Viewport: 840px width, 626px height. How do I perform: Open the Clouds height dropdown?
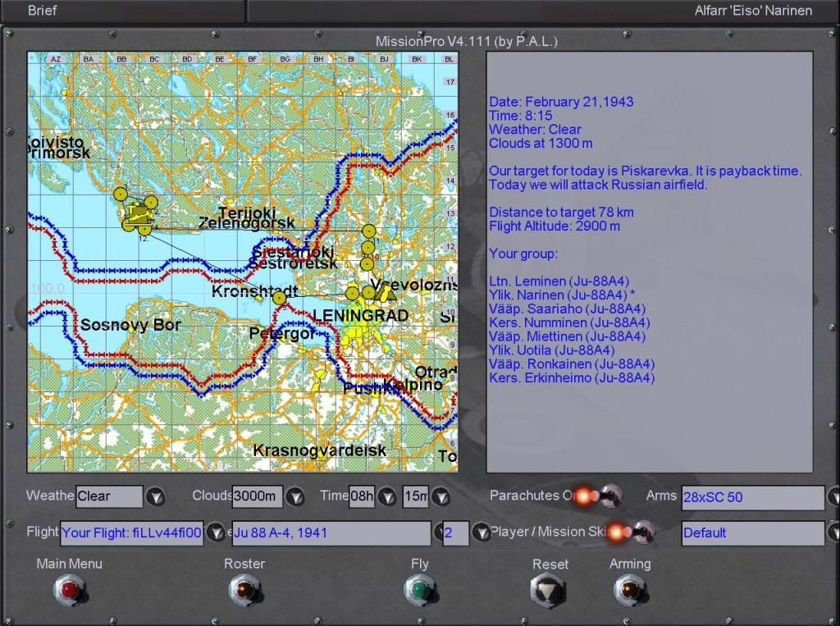294,496
